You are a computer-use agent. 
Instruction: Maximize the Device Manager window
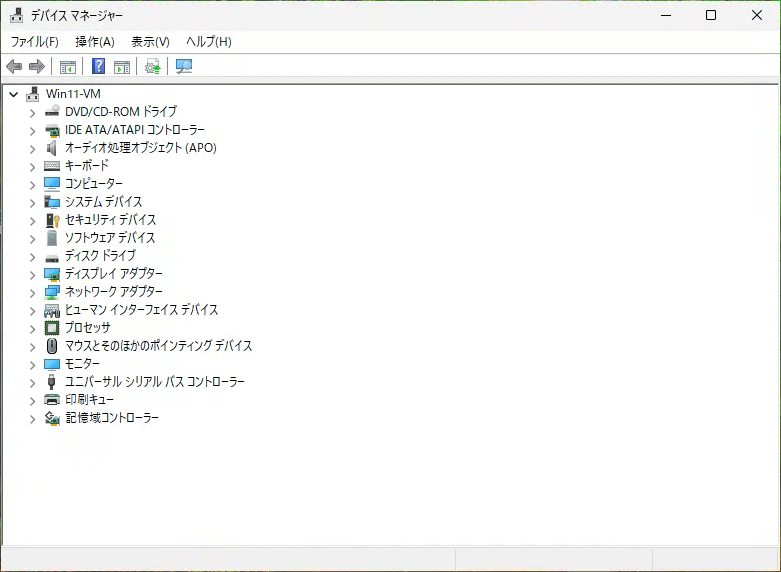tap(711, 15)
